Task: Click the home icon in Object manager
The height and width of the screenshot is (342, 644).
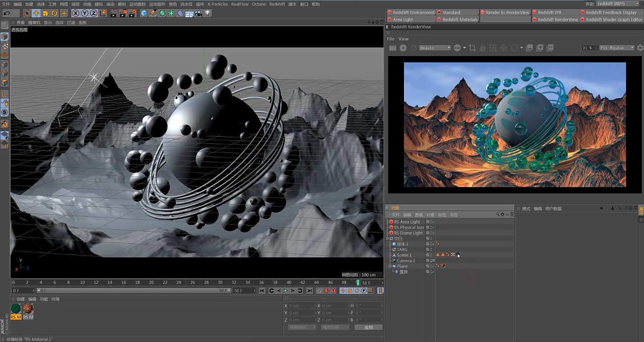Action: [502, 214]
